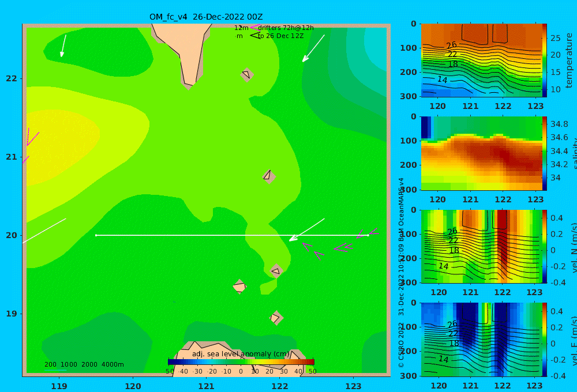Click the Taiwan southern tip landmass at top

183,51
